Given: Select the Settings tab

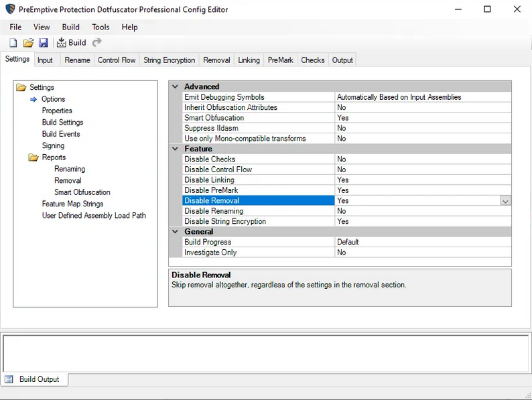Looking at the screenshot, I should pos(17,59).
